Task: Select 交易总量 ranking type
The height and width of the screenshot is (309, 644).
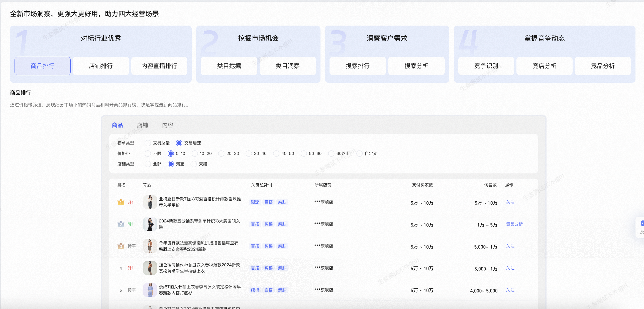Action: point(148,143)
